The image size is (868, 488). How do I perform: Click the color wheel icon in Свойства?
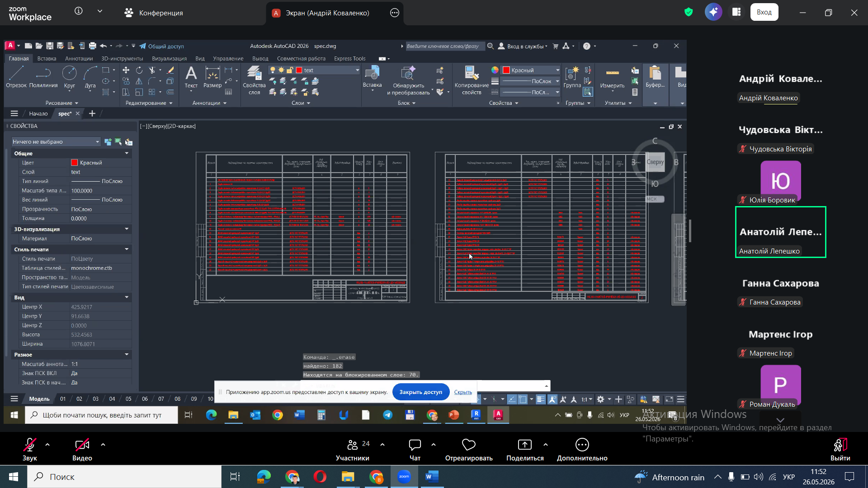(495, 70)
